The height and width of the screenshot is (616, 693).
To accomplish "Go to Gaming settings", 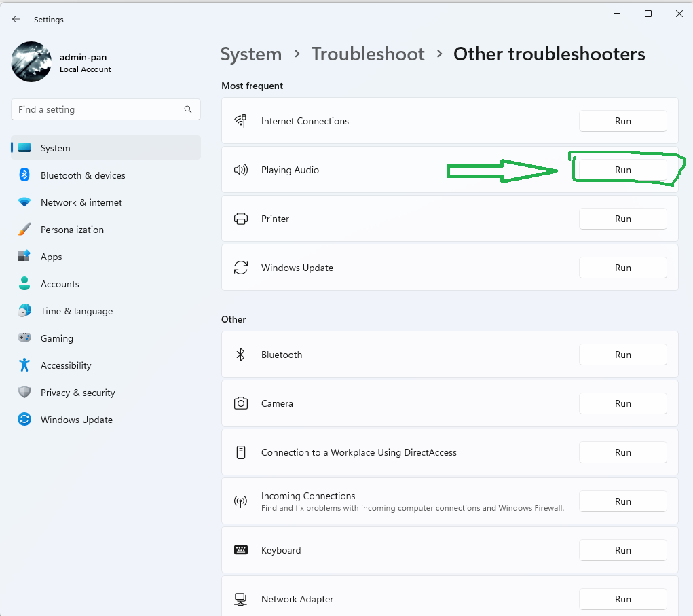I will pos(106,338).
